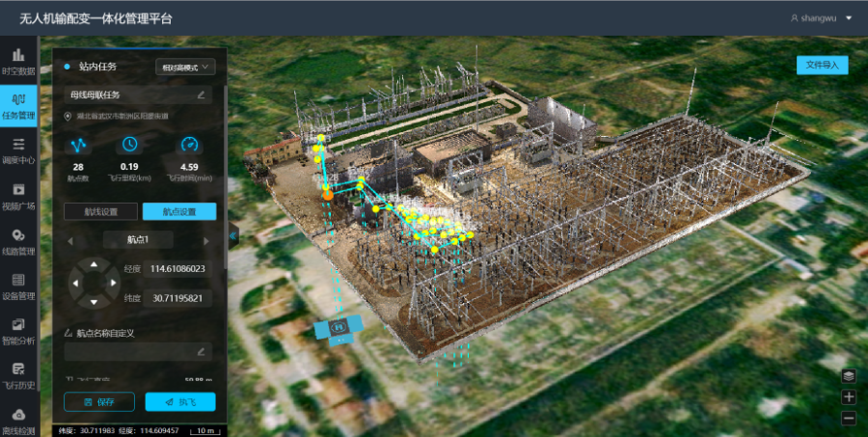Switch to the 航点设置 tab

[179, 212]
